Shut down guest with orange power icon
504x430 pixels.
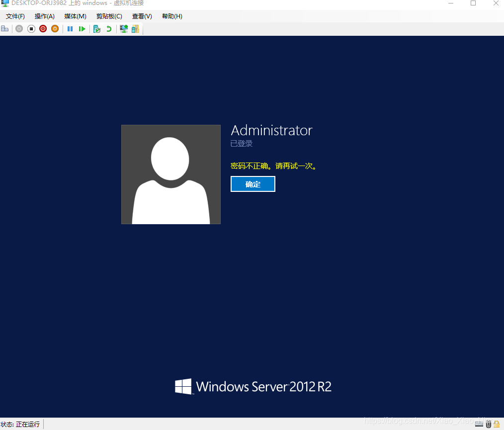pyautogui.click(x=55, y=29)
